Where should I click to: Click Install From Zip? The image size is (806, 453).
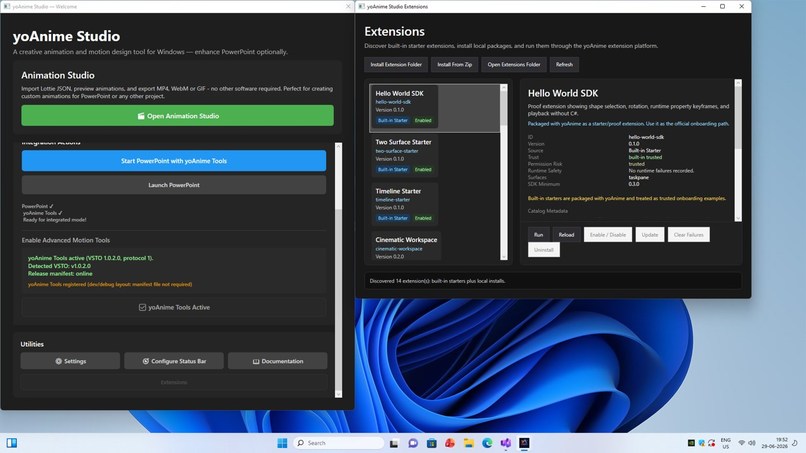(x=454, y=65)
